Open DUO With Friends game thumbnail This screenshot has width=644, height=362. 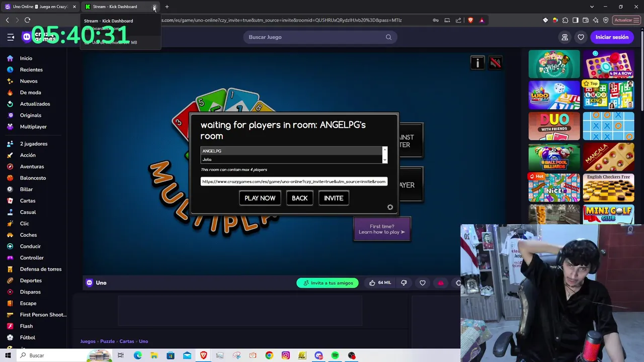pos(554,126)
